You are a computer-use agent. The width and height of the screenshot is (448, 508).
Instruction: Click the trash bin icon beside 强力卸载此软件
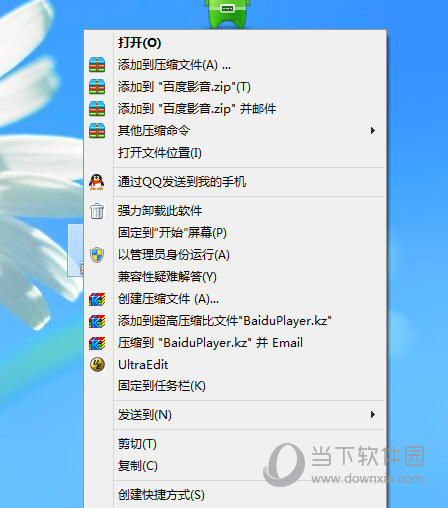97,211
